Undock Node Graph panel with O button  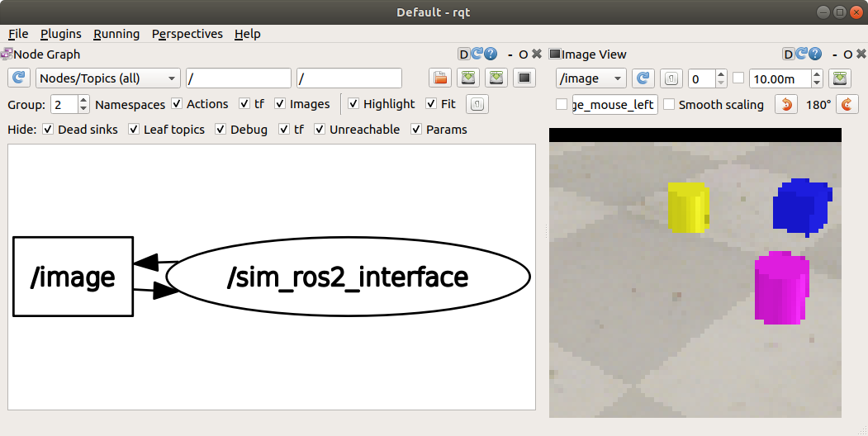[523, 54]
